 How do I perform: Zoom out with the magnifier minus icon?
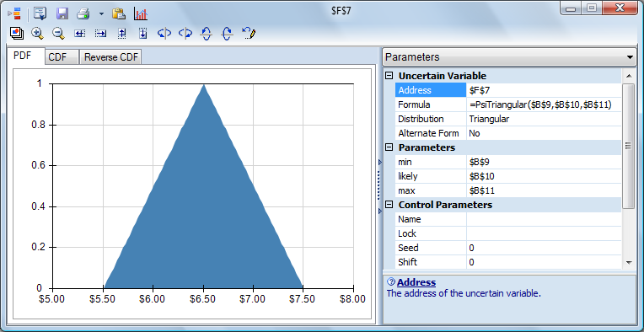pos(59,34)
